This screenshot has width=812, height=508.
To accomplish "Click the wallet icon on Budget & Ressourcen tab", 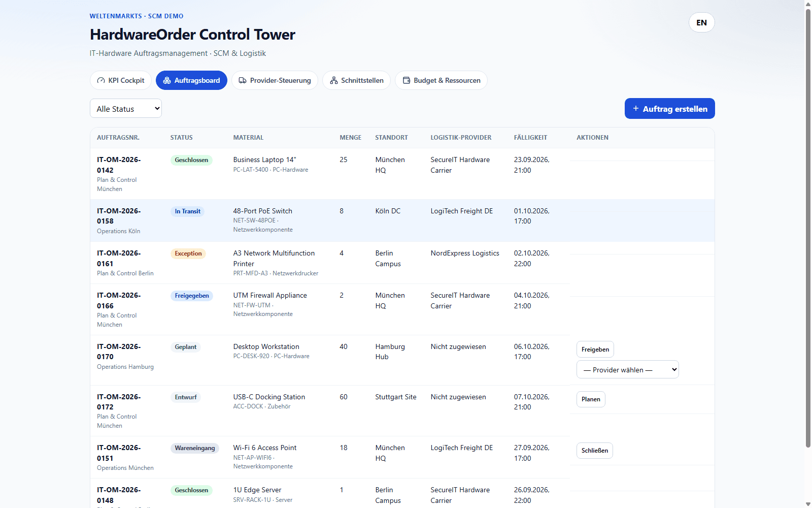I will coord(407,80).
